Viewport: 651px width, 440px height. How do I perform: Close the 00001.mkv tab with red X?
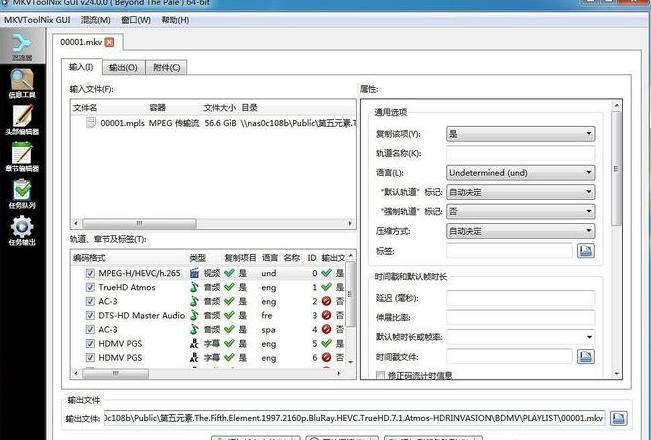pos(109,42)
